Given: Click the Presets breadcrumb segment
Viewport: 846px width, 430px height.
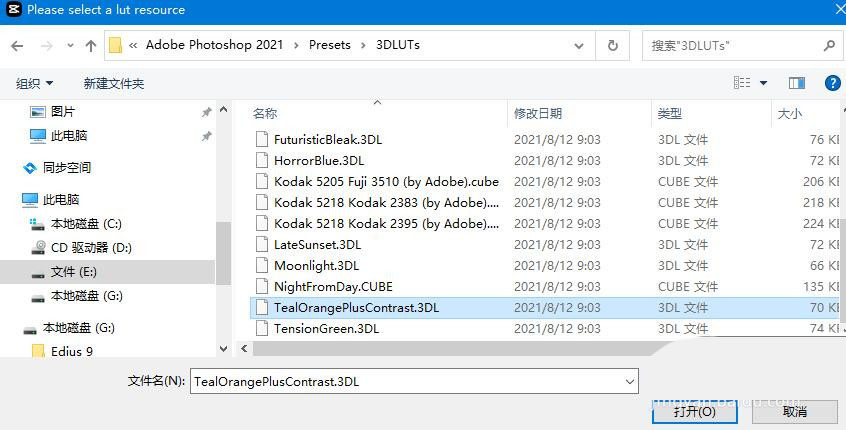Looking at the screenshot, I should pyautogui.click(x=330, y=45).
